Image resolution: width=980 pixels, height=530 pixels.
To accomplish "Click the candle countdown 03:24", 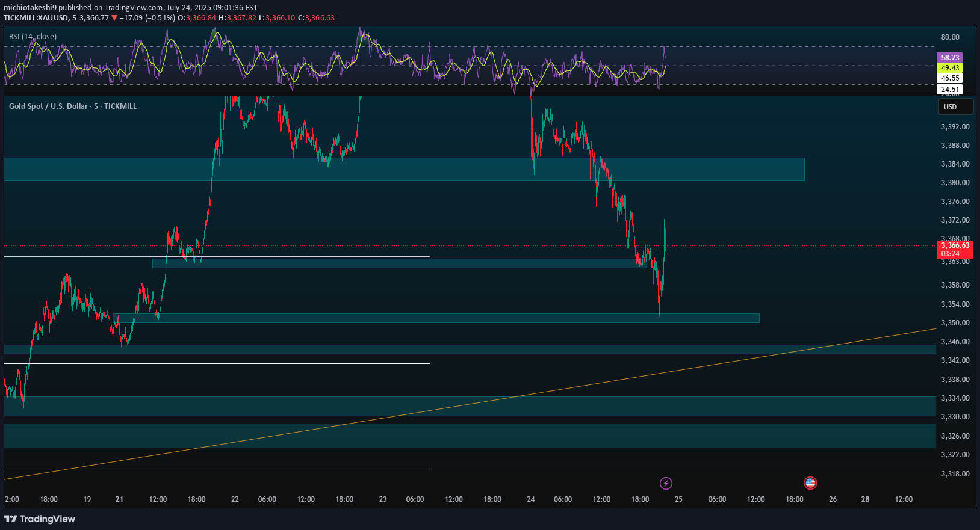I will pos(951,254).
